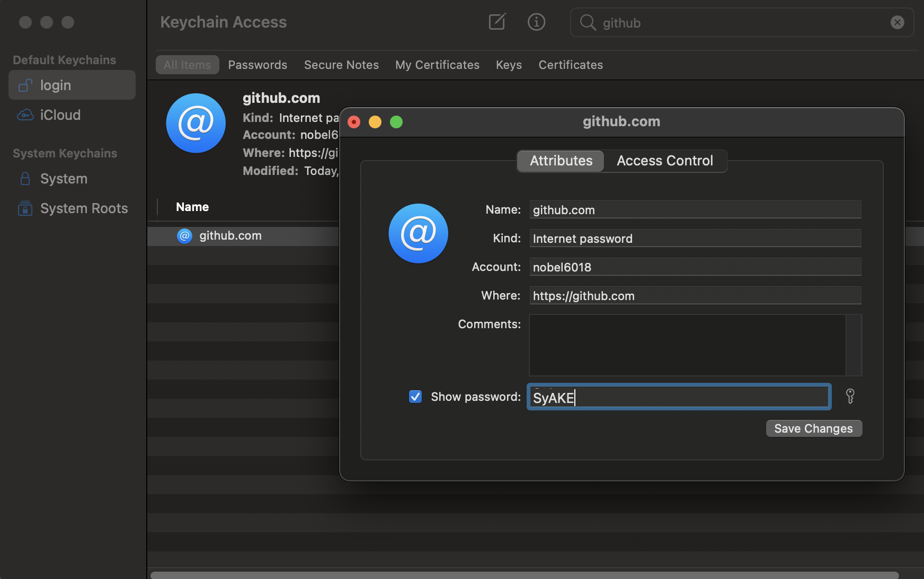Open the info icon in the toolbar
The image size is (924, 579).
536,22
